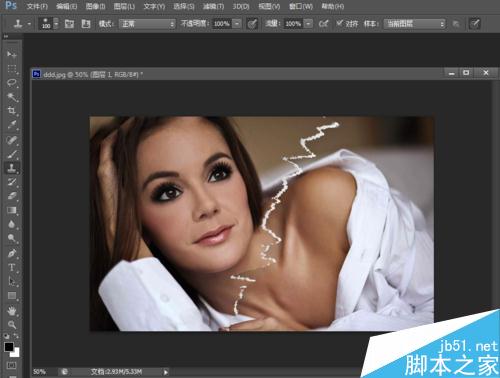Select the Lasso tool
500x378 pixels.
(12, 83)
